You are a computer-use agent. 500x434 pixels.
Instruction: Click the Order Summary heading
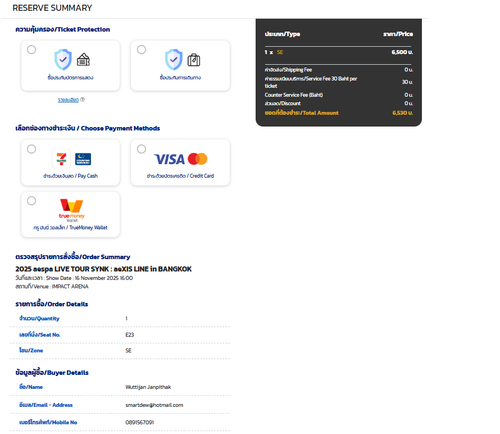(x=73, y=257)
